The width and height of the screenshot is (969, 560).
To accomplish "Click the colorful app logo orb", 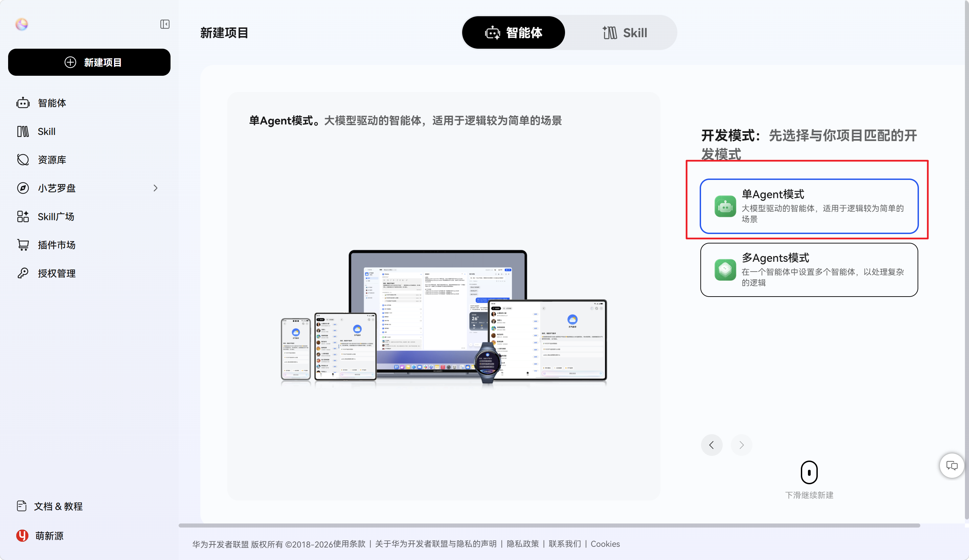I will [22, 24].
